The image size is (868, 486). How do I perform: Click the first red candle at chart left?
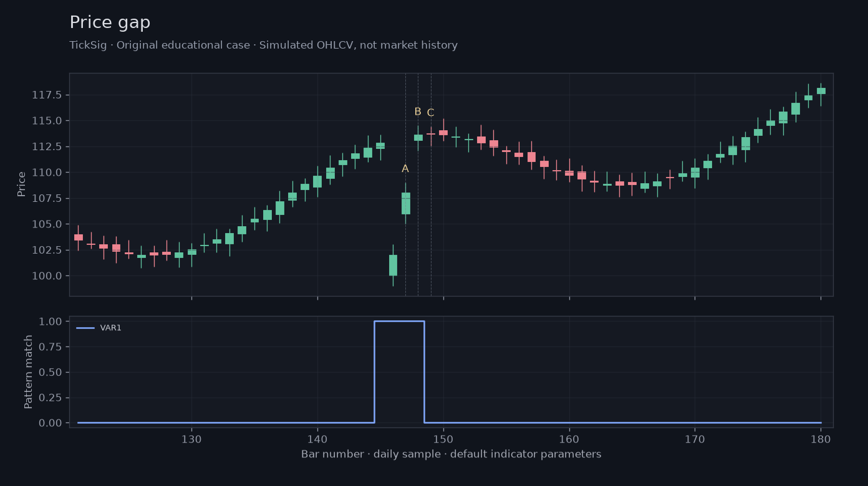[78, 237]
